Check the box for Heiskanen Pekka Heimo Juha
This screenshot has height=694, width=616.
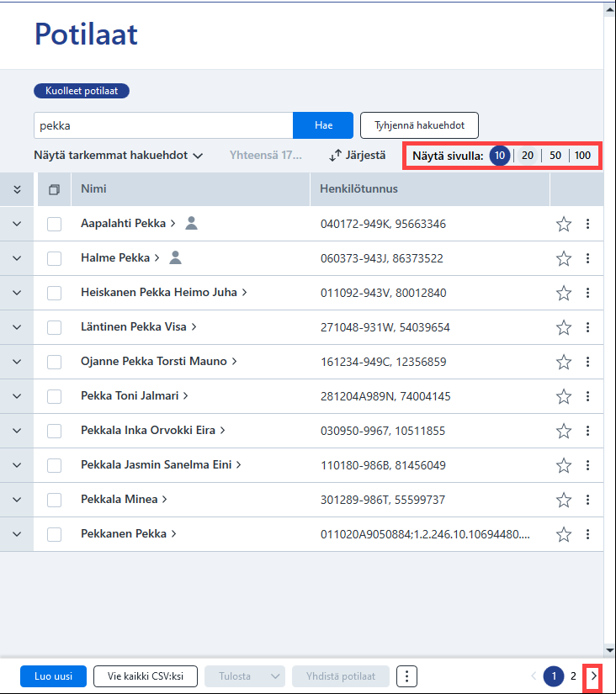[54, 293]
